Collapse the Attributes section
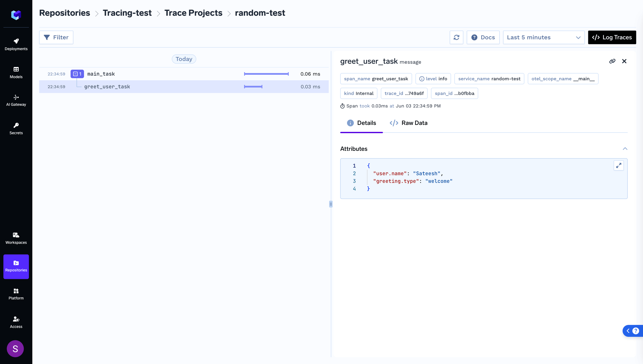Viewport: 643px width, 364px height. tap(625, 149)
